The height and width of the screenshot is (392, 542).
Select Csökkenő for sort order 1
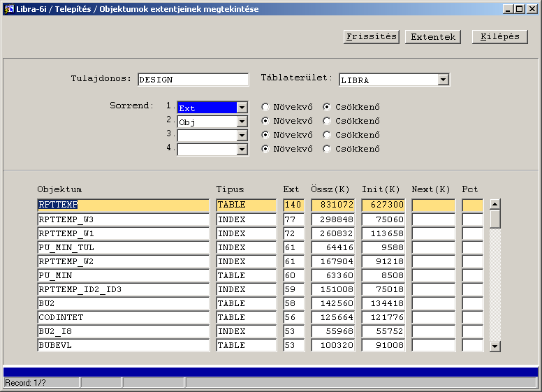[x=327, y=107]
